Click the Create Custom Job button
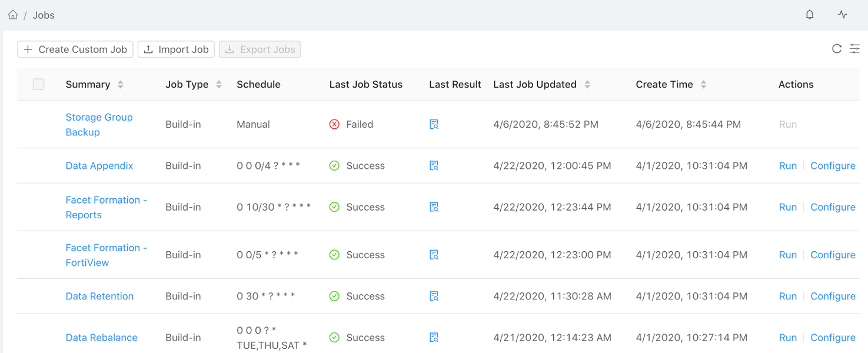Viewport: 868px width, 353px height. coord(75,49)
